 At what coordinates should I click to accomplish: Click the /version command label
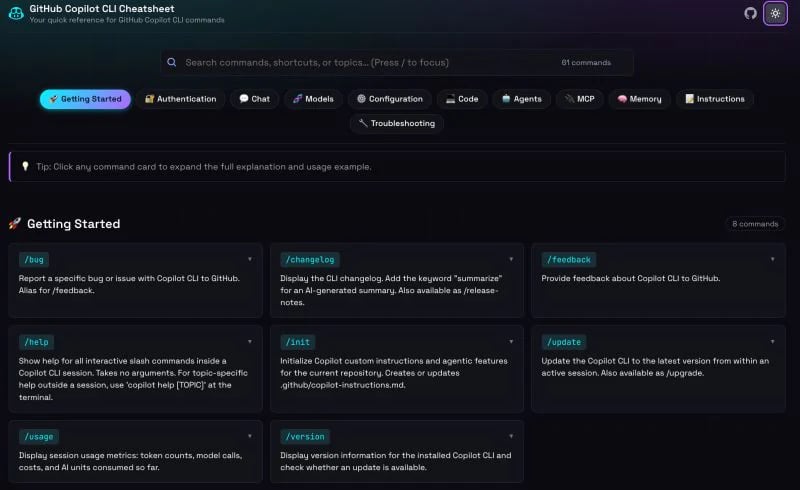pyautogui.click(x=305, y=437)
